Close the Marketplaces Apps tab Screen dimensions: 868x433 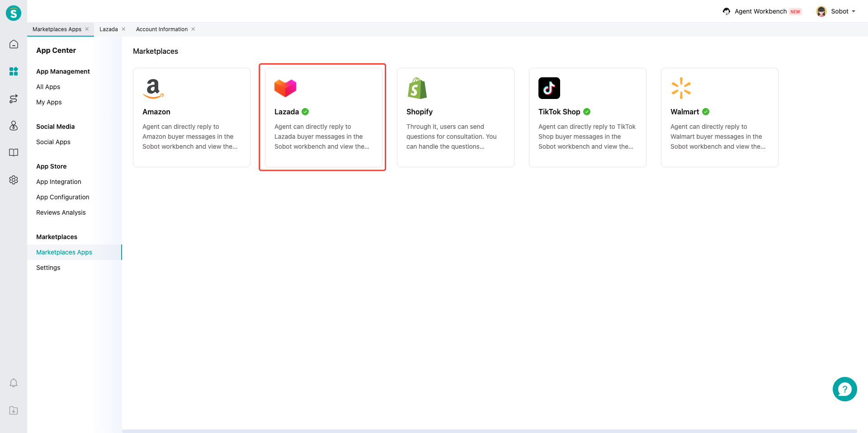click(87, 29)
